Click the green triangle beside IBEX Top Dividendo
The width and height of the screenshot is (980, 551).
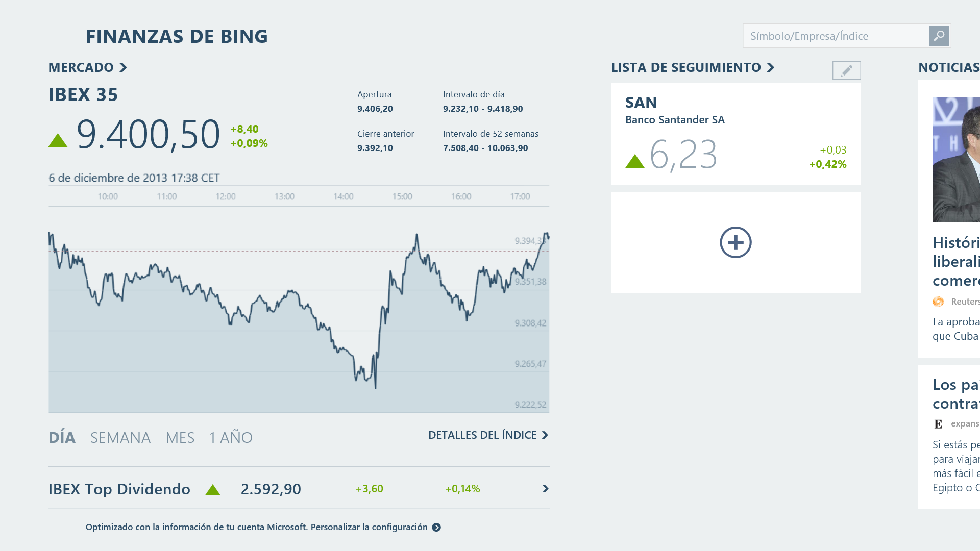pos(212,490)
